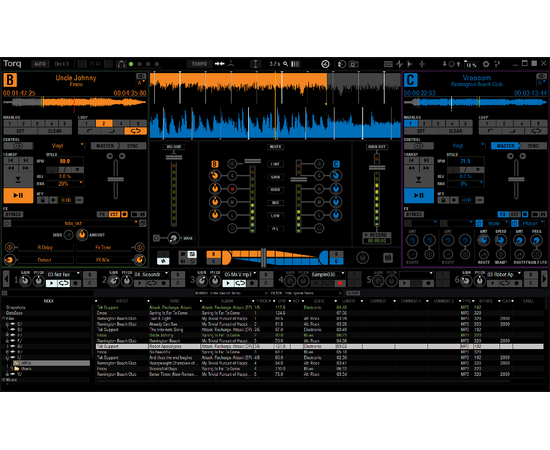Select Deck C marker 1 button
Viewport: 550px width, 450px height.
[411, 123]
